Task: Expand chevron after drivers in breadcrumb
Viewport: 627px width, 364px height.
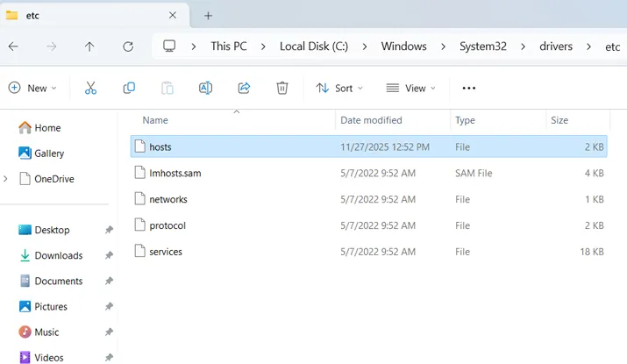Action: point(588,46)
